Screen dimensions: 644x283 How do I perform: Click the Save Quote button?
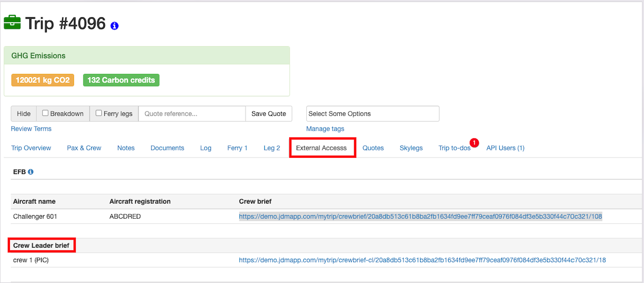pyautogui.click(x=268, y=114)
